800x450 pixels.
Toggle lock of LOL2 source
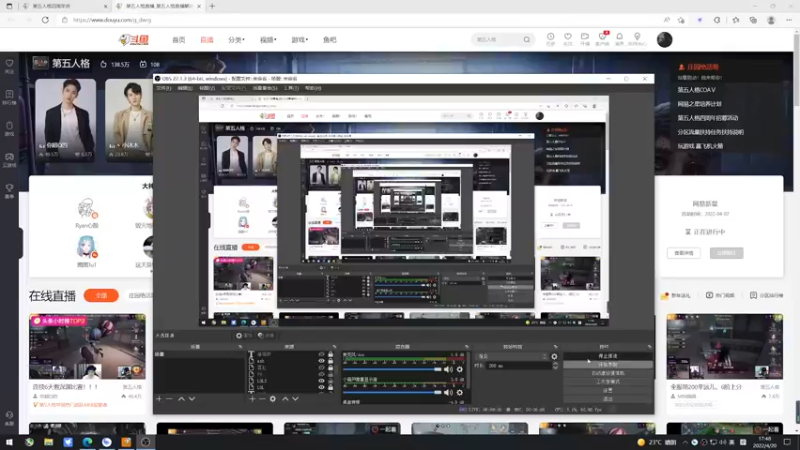[x=331, y=381]
